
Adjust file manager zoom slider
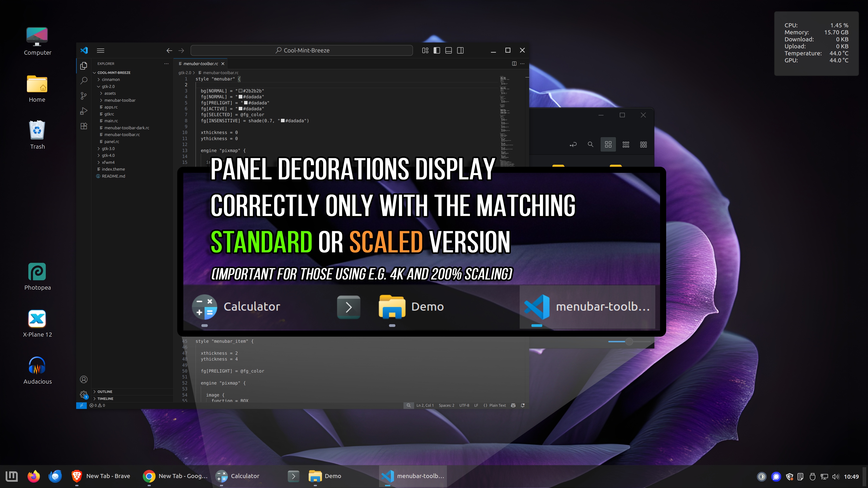629,342
